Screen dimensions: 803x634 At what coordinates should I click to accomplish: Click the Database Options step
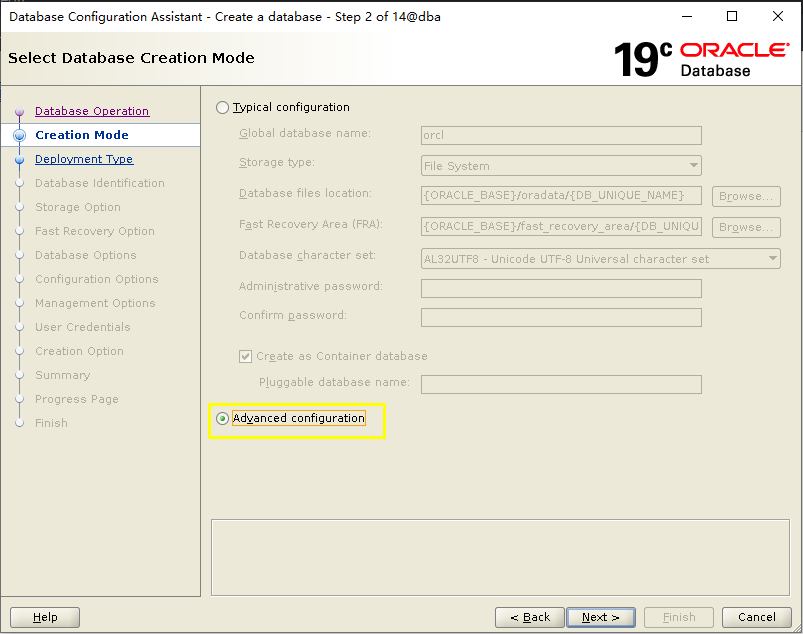(86, 255)
